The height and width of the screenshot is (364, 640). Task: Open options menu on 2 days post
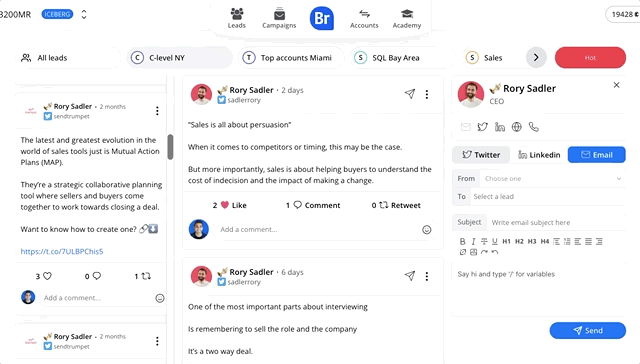pyautogui.click(x=427, y=94)
